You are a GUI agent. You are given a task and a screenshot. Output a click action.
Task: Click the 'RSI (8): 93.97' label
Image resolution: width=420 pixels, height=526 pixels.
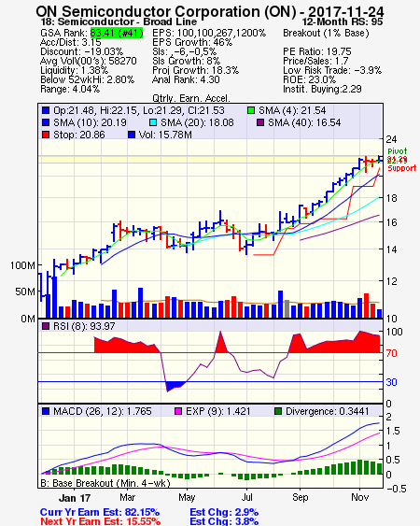[84, 326]
